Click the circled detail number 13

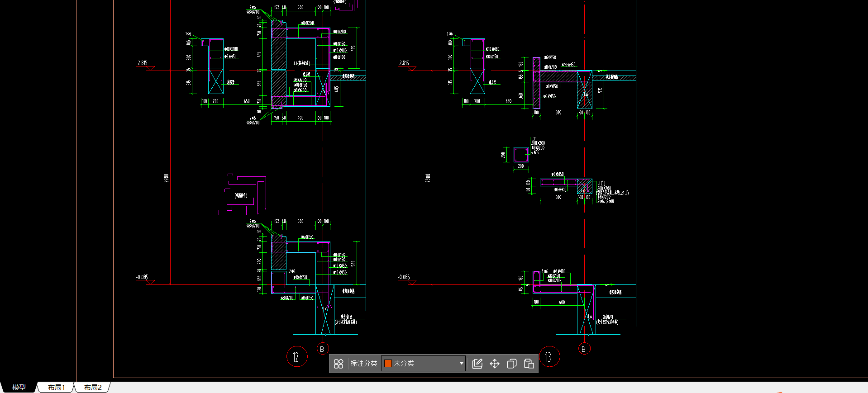click(549, 357)
